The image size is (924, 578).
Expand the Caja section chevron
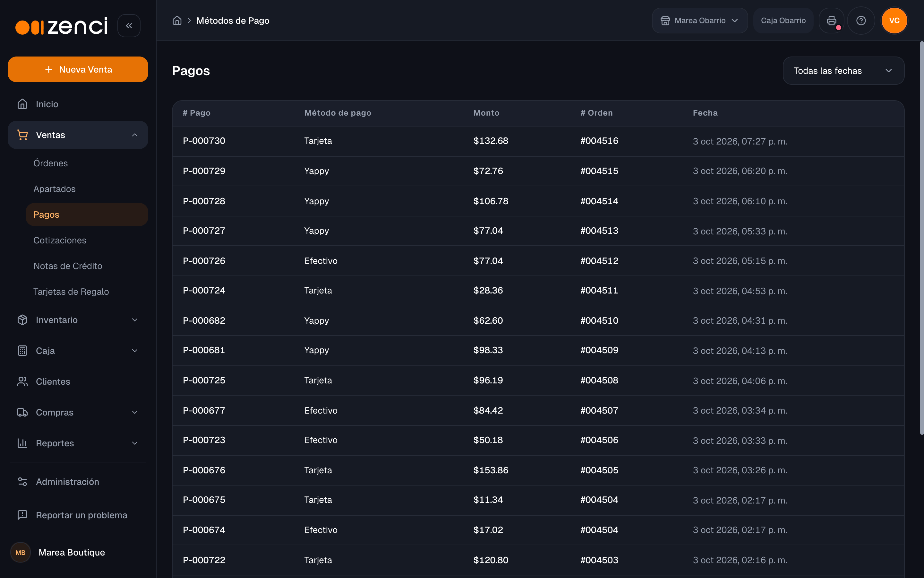pos(135,351)
